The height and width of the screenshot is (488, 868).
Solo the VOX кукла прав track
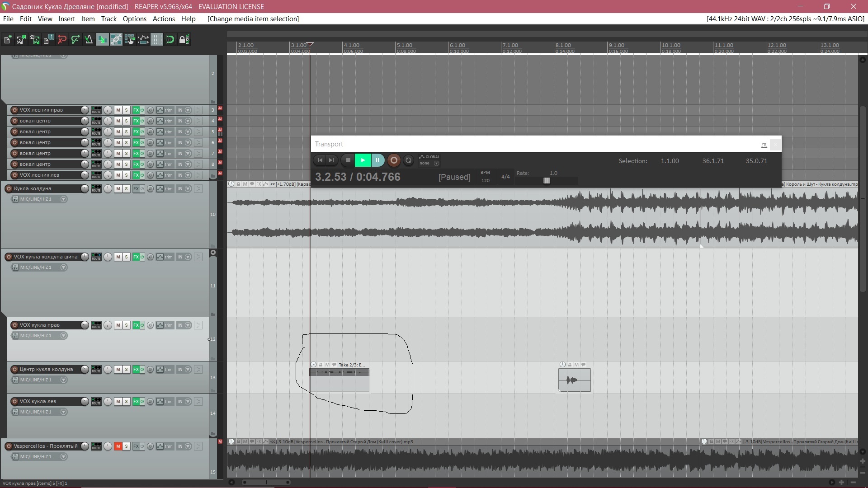(127, 325)
